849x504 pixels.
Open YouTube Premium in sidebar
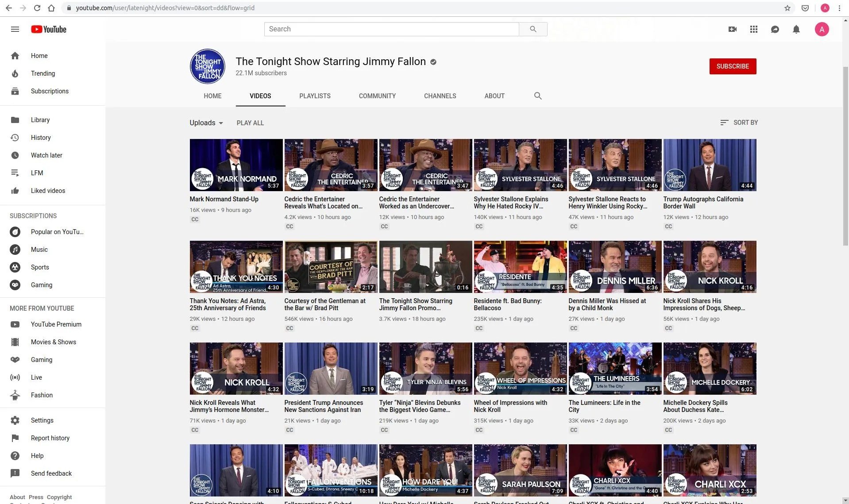[53, 324]
